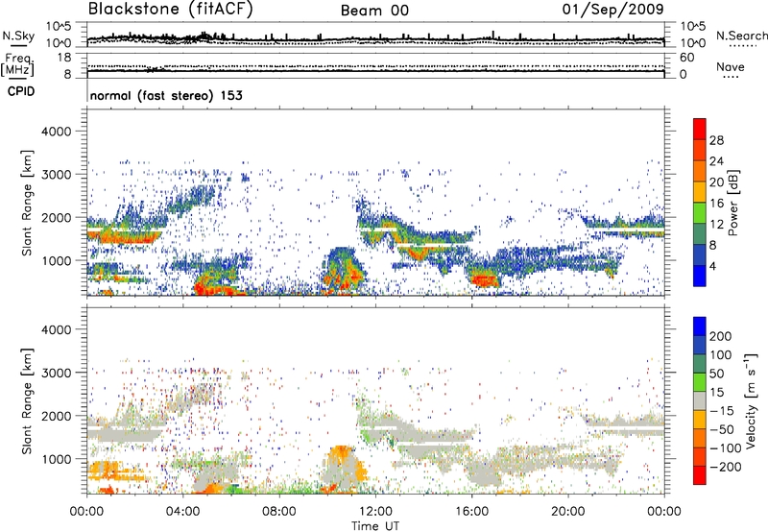Click the '04:00' time tick label

(182, 512)
